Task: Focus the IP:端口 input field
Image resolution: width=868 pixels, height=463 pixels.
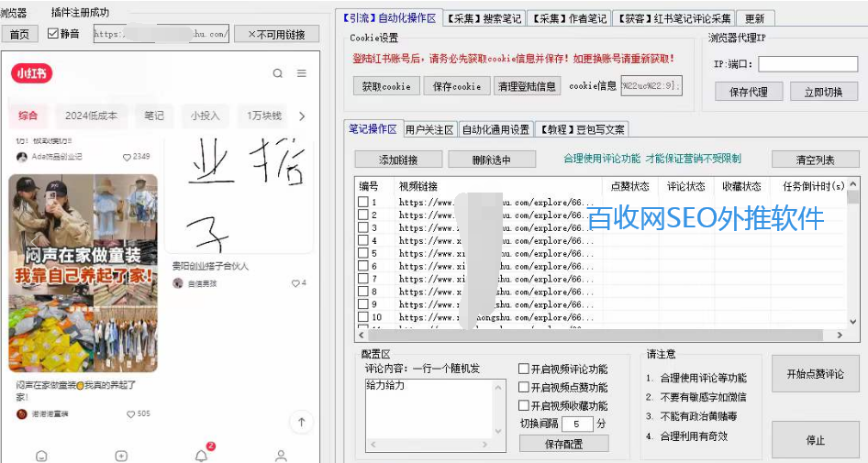Action: point(807,63)
